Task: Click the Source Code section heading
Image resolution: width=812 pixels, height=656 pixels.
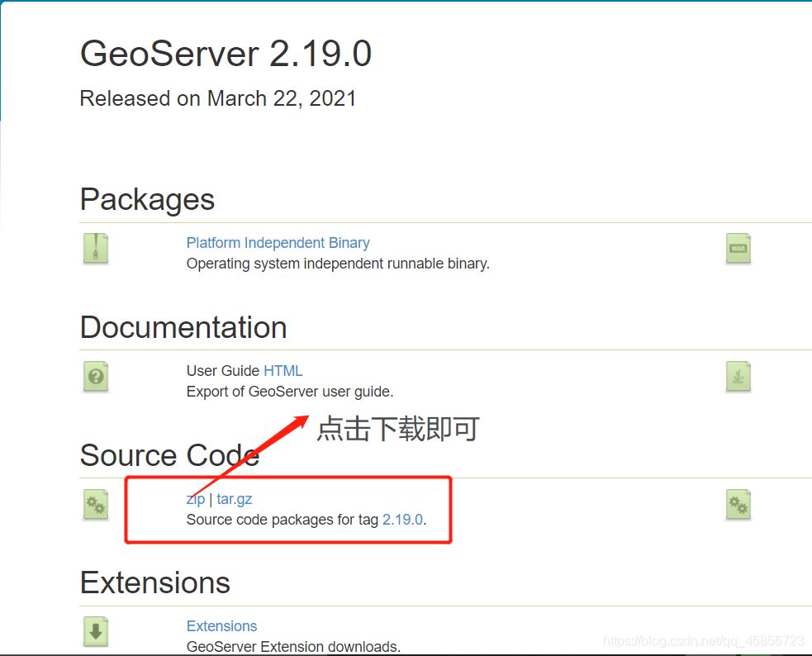Action: (x=169, y=454)
